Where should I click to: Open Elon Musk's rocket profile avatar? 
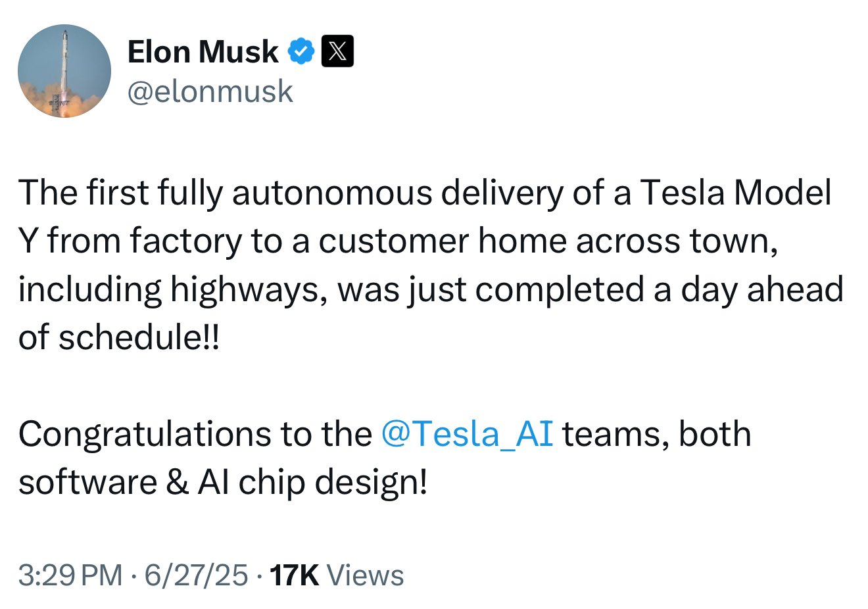tap(64, 71)
